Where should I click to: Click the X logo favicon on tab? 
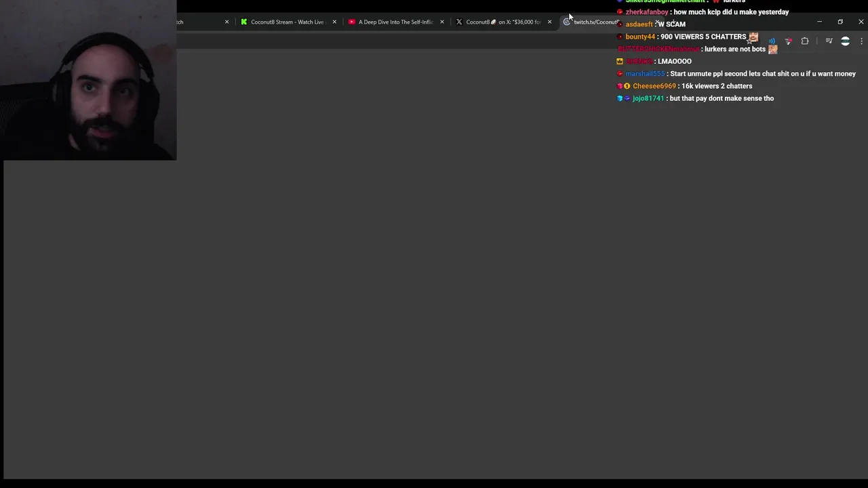point(459,22)
